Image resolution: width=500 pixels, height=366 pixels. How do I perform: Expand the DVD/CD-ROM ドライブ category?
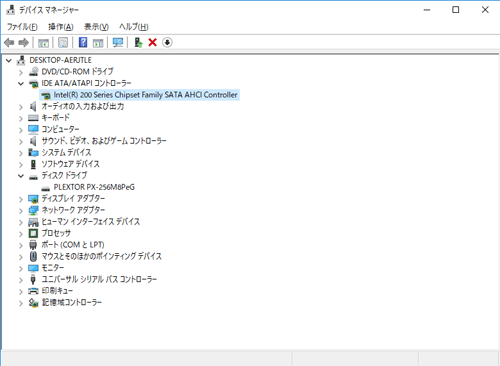(21, 72)
